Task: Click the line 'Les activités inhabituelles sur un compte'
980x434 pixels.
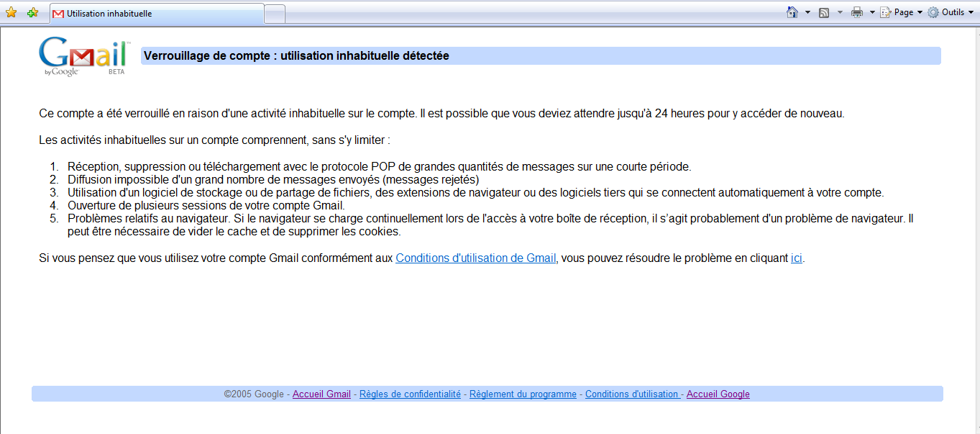Action: pyautogui.click(x=214, y=140)
